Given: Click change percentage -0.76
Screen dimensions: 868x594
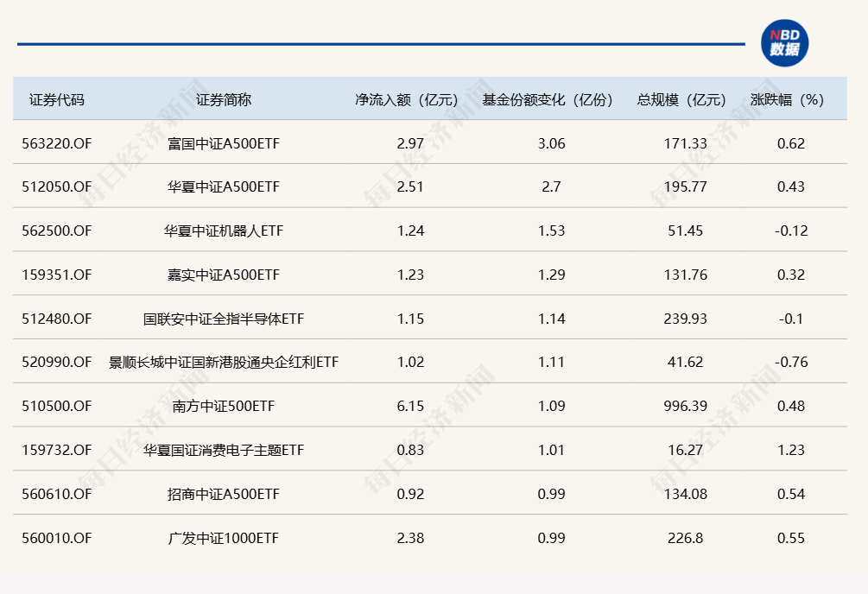Looking at the screenshot, I should 791,362.
